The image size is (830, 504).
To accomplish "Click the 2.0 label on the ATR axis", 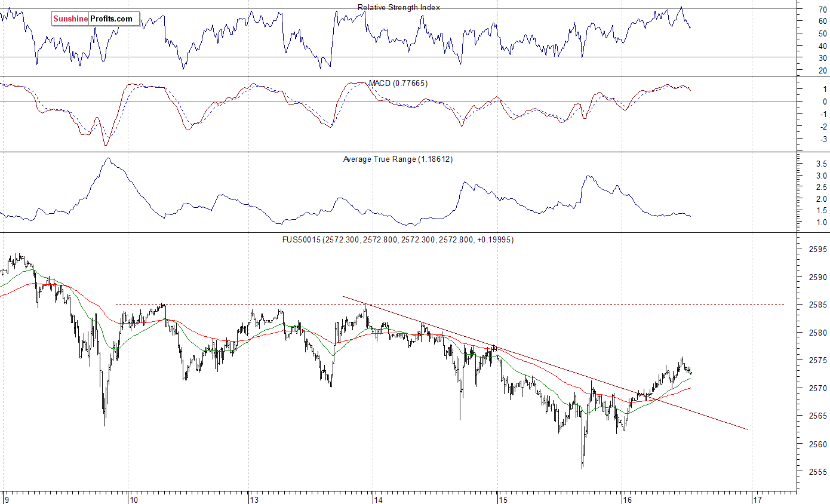I will 822,199.
